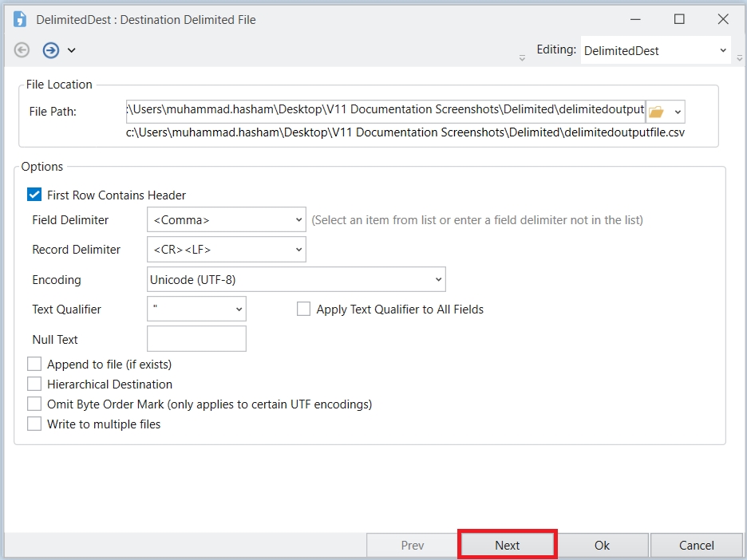Image resolution: width=747 pixels, height=560 pixels.
Task: Open the Field Delimiter combo box
Action: click(226, 219)
